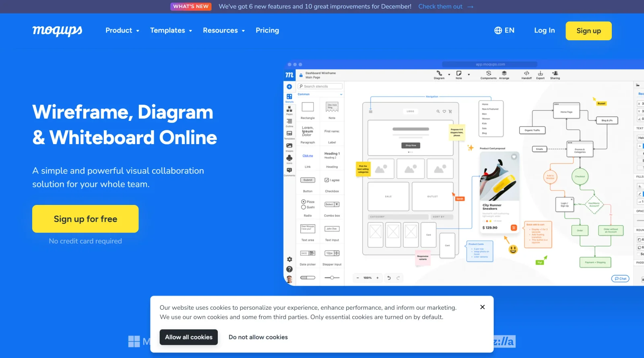Click the Rectangle stencil thumbnail
The height and width of the screenshot is (358, 644).
point(308,107)
